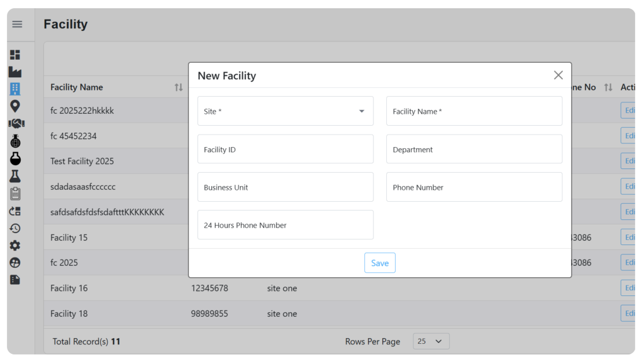
Task: Select the handshake icon in sidebar
Action: tap(16, 124)
